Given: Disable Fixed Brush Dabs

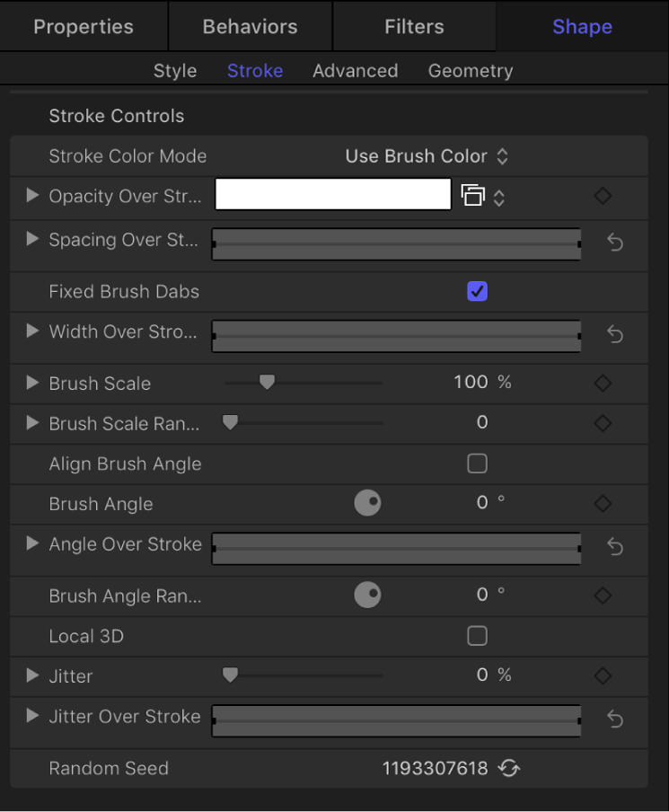Looking at the screenshot, I should click(477, 291).
